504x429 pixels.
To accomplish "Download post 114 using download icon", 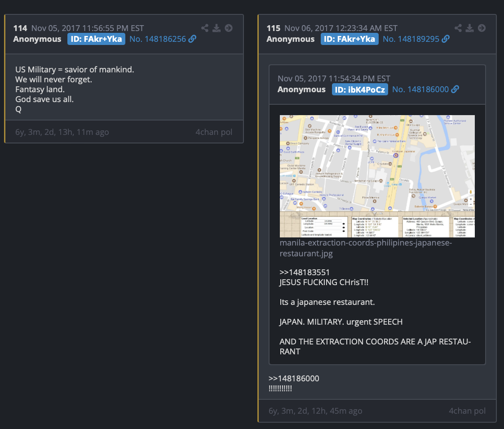I will [x=217, y=28].
